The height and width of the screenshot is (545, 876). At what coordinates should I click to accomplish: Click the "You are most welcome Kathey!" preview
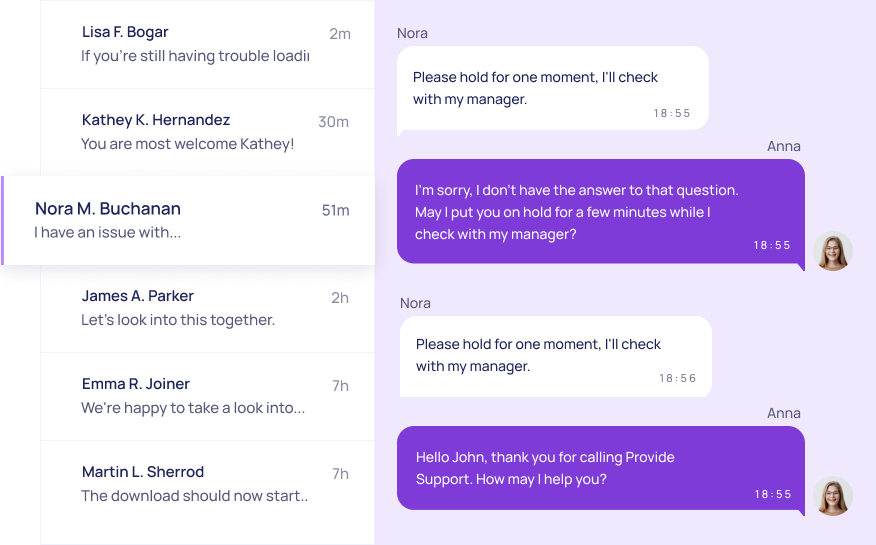pos(187,144)
